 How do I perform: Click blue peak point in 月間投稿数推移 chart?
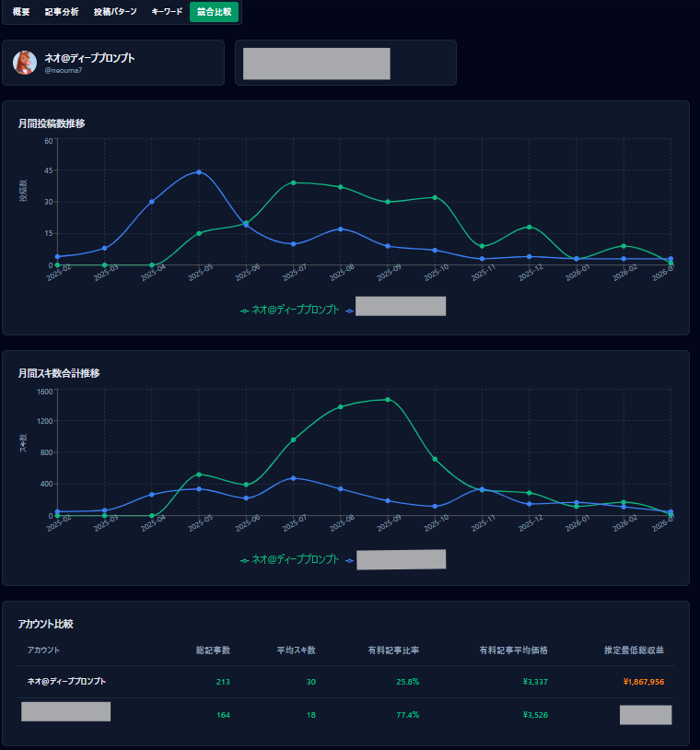[199, 172]
